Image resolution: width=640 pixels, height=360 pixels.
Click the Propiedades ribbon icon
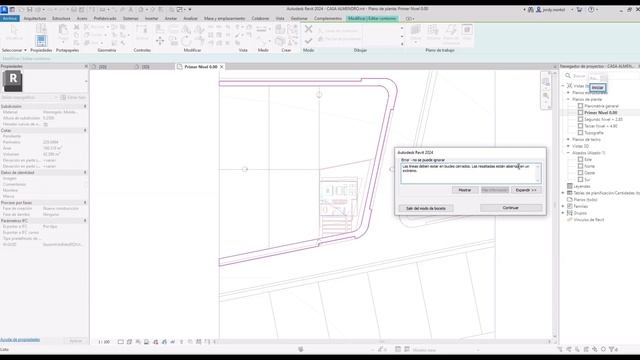pos(41,40)
